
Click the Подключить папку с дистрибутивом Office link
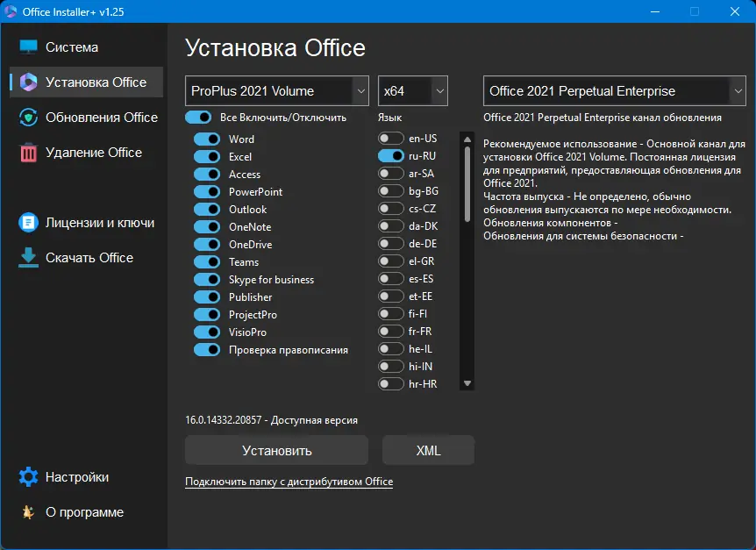(289, 482)
